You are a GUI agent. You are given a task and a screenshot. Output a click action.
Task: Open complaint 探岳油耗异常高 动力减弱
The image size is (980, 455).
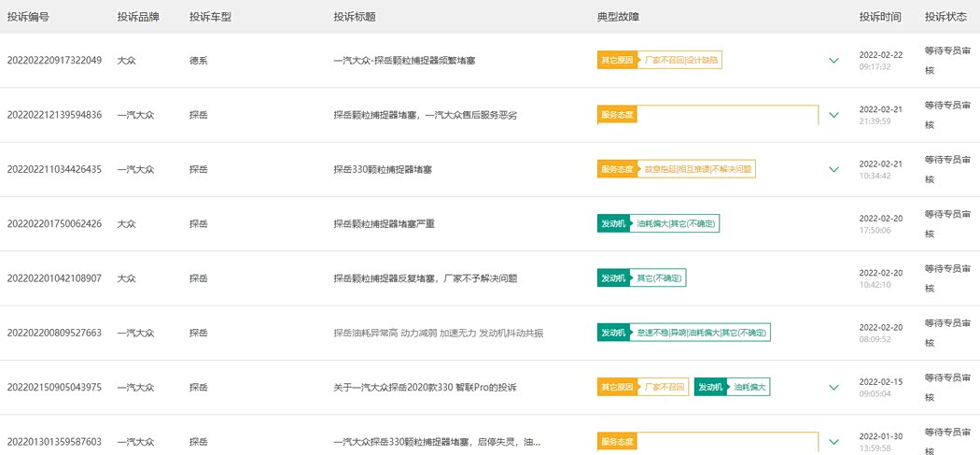(x=438, y=333)
